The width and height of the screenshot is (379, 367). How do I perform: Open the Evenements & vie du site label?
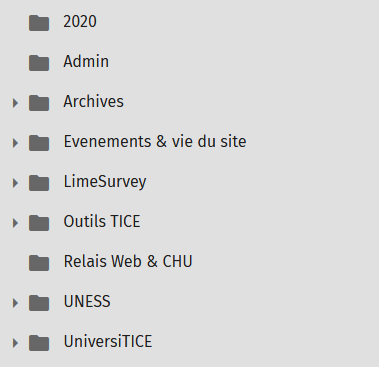click(x=155, y=141)
